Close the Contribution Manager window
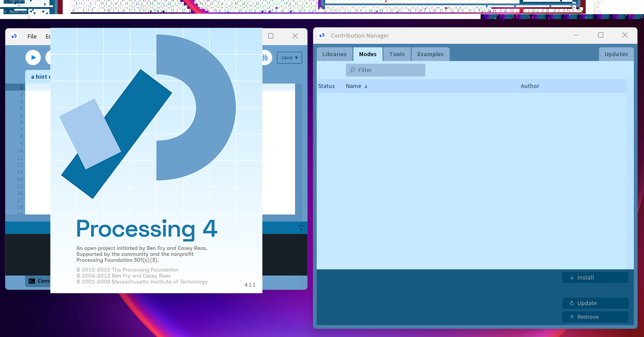The height and width of the screenshot is (337, 644). click(625, 35)
